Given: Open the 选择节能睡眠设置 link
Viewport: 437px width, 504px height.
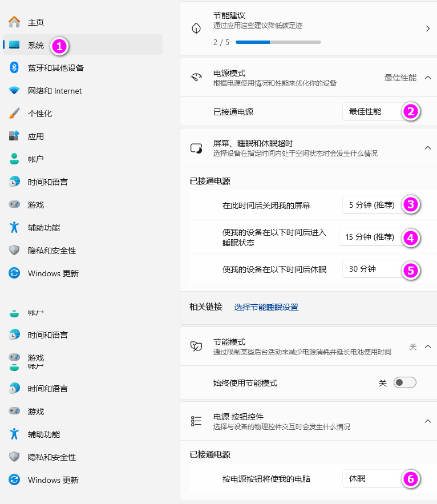Looking at the screenshot, I should [x=266, y=307].
